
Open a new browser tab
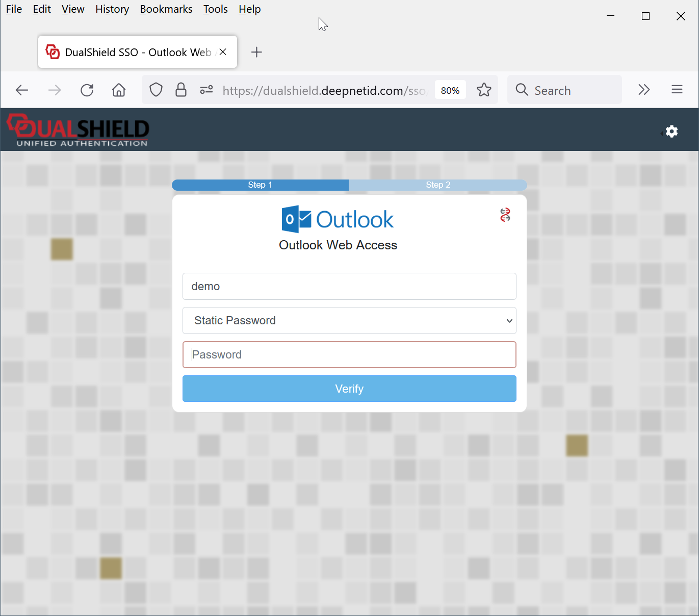click(x=257, y=52)
